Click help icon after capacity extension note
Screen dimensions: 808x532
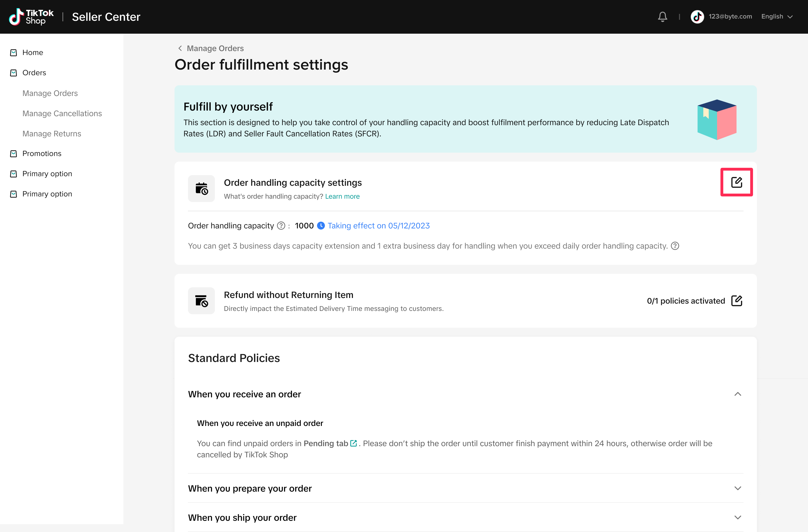675,246
